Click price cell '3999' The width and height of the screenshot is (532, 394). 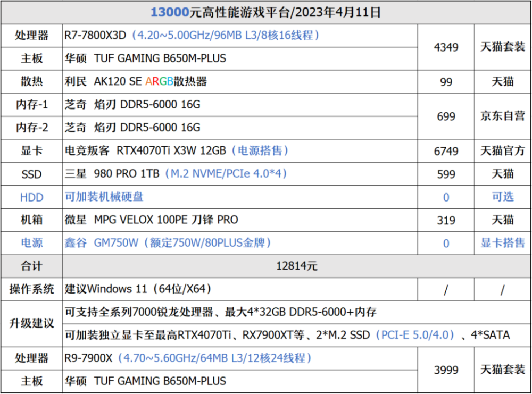tap(446, 370)
